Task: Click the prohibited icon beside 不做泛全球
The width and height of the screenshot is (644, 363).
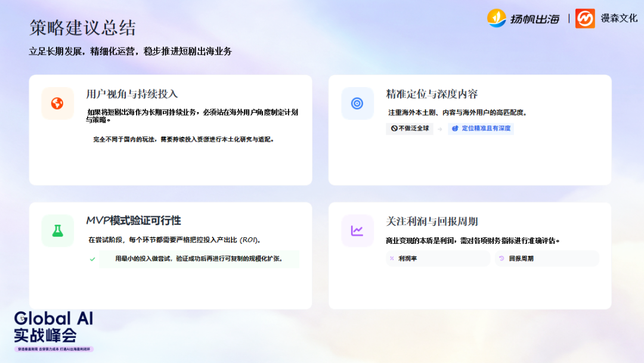Action: 394,129
